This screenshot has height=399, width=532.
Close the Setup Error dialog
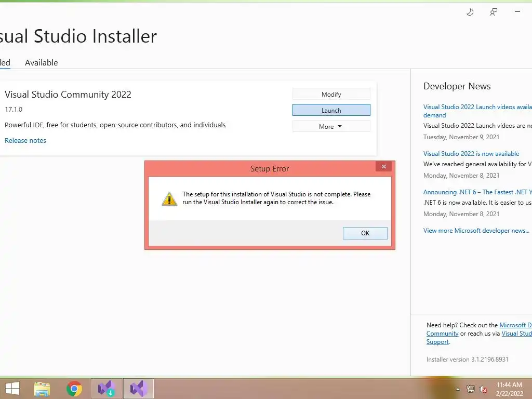point(384,166)
